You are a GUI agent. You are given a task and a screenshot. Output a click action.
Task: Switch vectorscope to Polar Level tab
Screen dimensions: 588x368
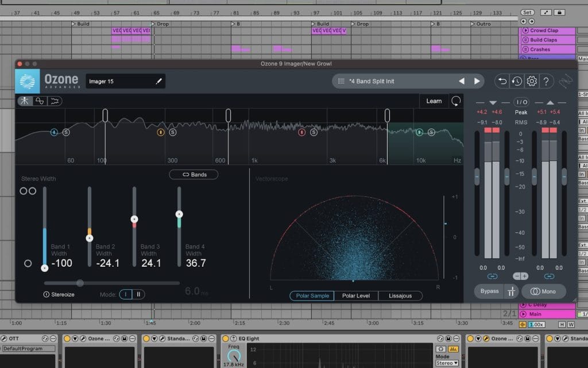click(x=356, y=296)
